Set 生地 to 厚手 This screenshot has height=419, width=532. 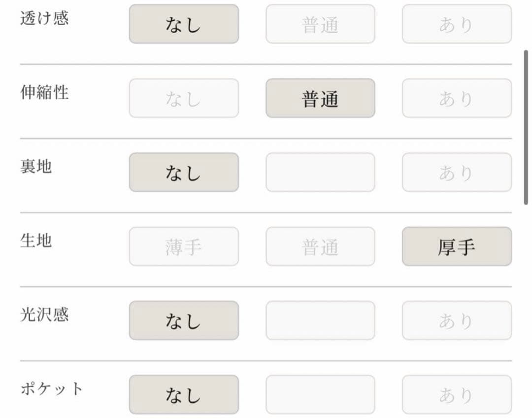coord(457,246)
